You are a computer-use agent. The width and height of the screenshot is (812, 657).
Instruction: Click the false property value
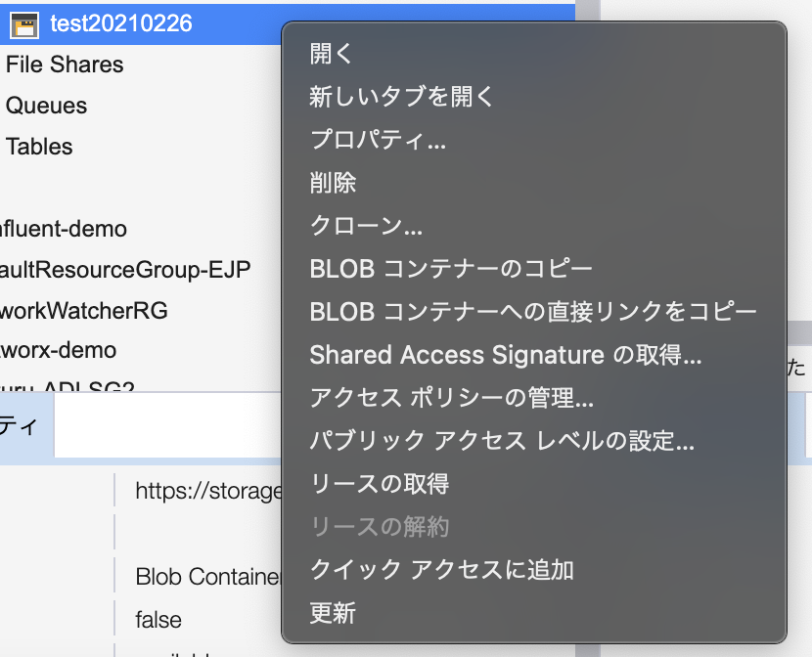coord(158,619)
